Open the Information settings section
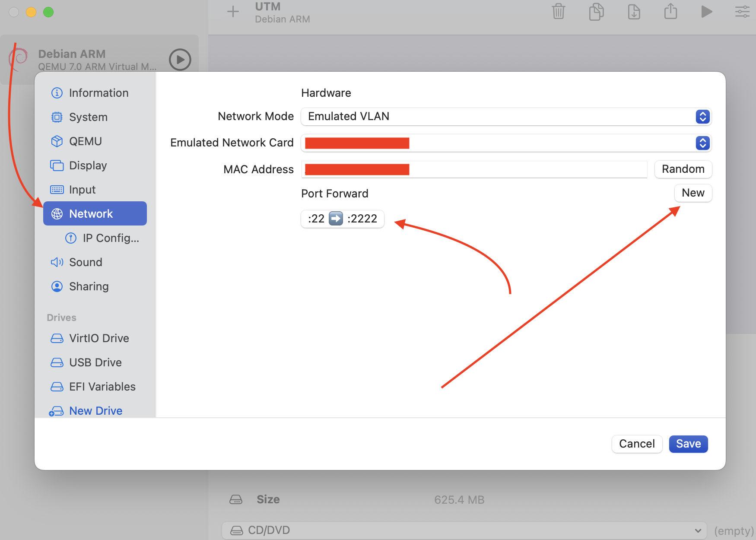756x540 pixels. 95,93
